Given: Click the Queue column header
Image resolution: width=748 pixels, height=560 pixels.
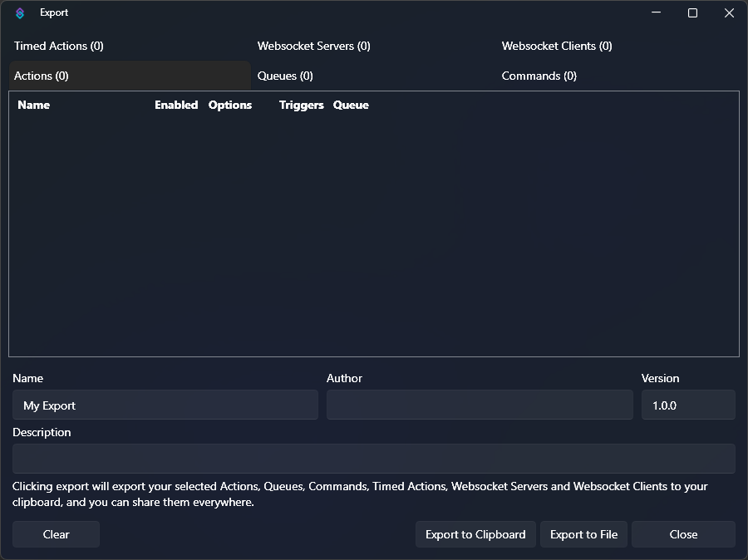Looking at the screenshot, I should point(351,105).
